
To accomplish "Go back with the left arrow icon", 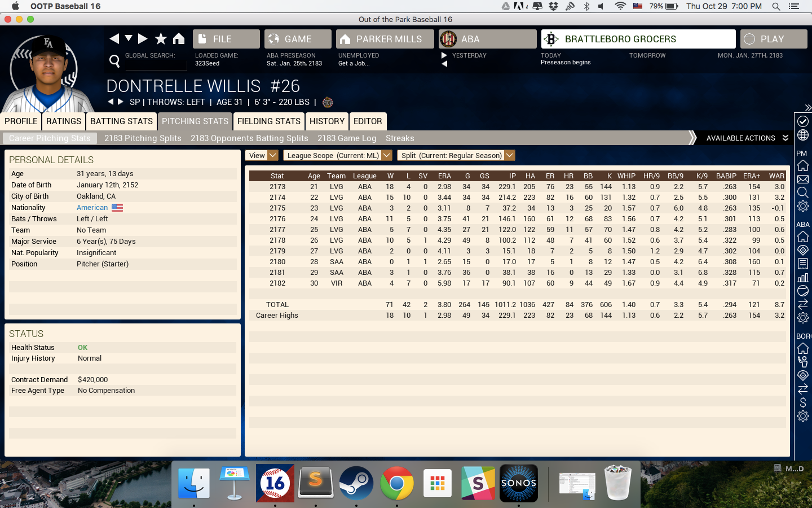I will click(114, 38).
